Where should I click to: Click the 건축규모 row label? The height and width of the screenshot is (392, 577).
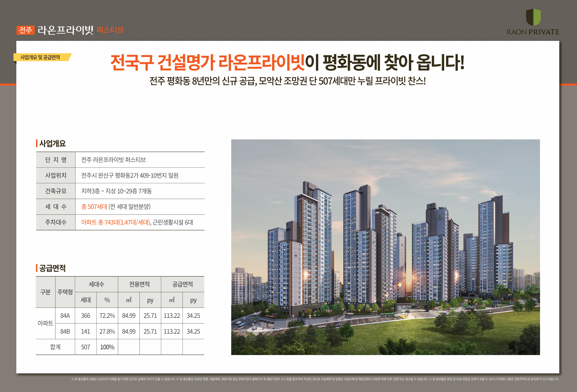[56, 191]
